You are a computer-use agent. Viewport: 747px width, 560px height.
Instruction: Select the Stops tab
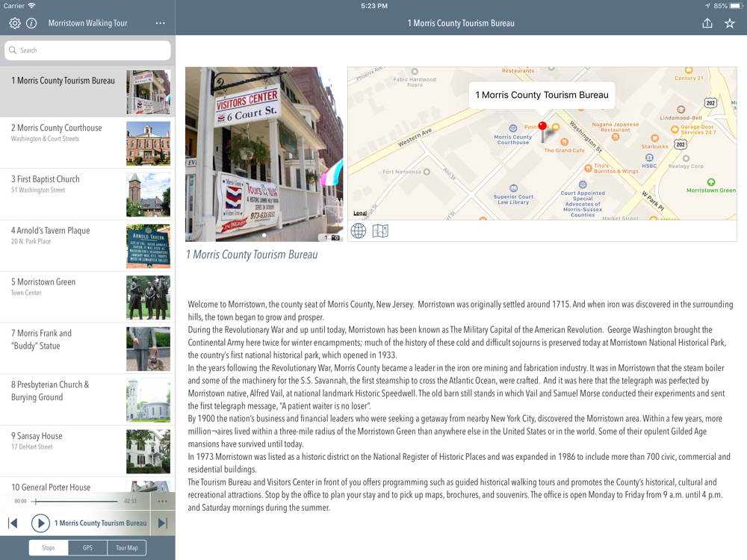click(x=48, y=547)
